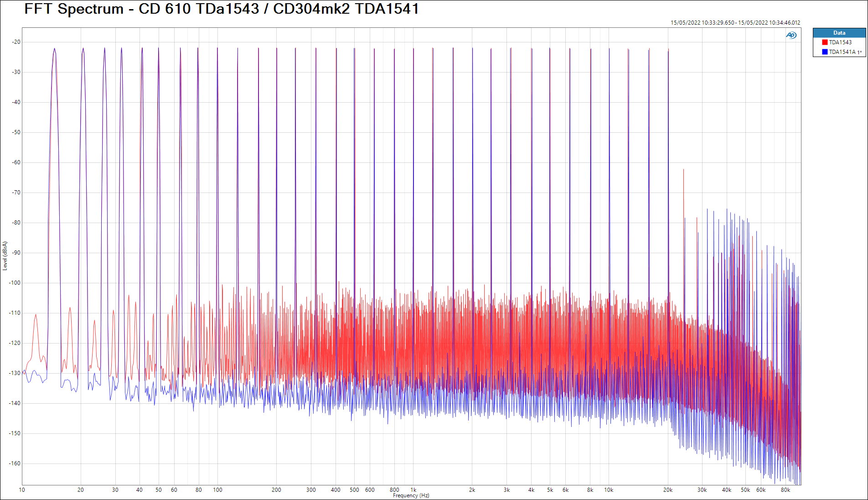
Task: Click the 500 x-axis tick label
Action: [x=354, y=490]
